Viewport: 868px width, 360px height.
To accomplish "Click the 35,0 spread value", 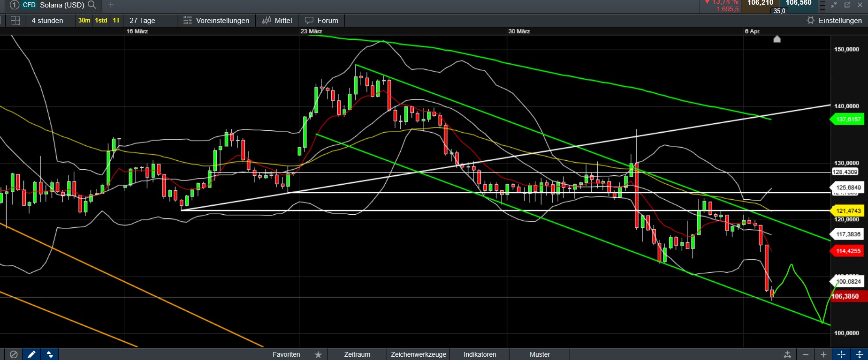I will [x=779, y=11].
